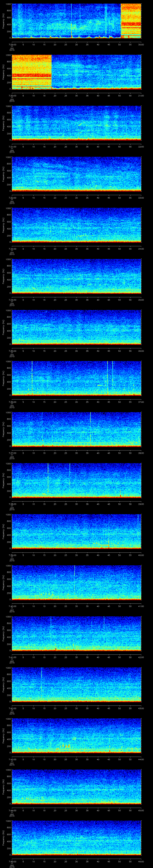Image resolution: width=153 pixels, height=868 pixels.
Task: Click 'Frequency (Hz)' label of the 7:29:00 panel
Action: [x=3, y=21]
